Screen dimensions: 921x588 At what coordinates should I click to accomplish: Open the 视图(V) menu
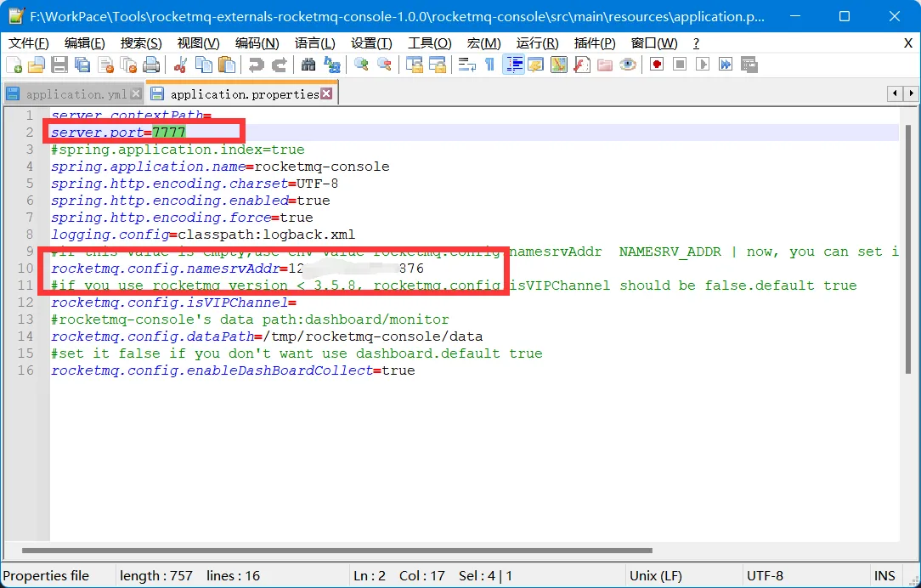199,43
